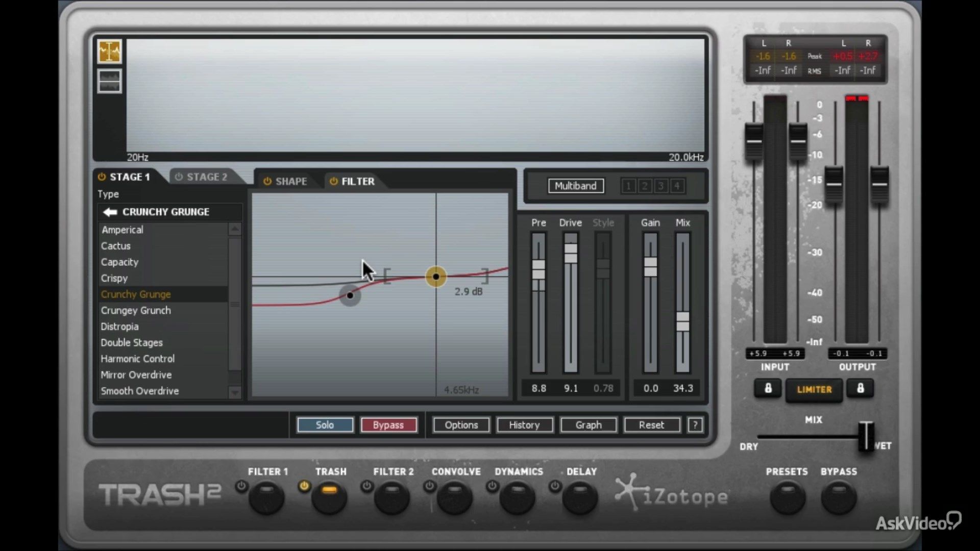The image size is (980, 551).
Task: Open the History window
Action: point(524,425)
